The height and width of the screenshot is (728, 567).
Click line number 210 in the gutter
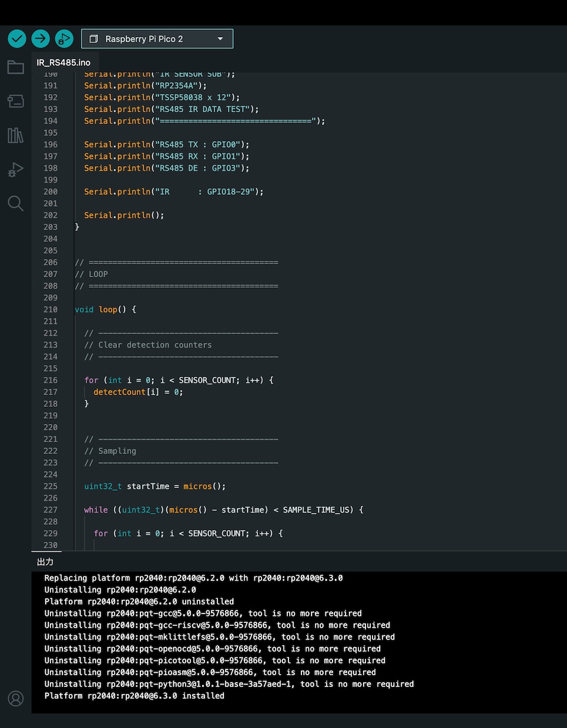51,309
